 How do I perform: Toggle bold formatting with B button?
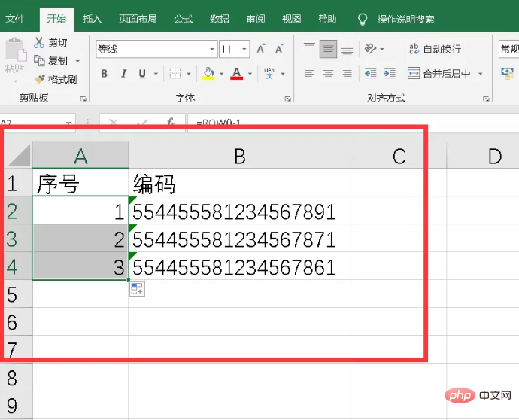pos(104,74)
